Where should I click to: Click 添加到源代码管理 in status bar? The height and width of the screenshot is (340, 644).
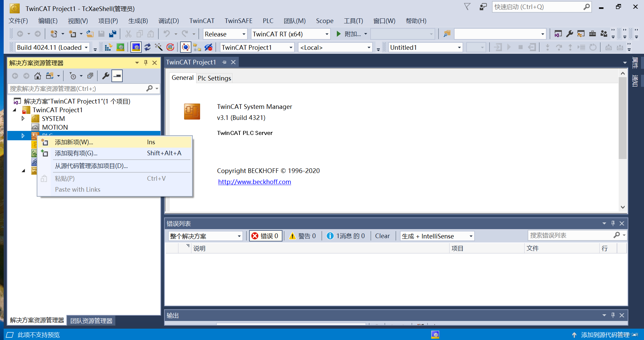(x=605, y=335)
